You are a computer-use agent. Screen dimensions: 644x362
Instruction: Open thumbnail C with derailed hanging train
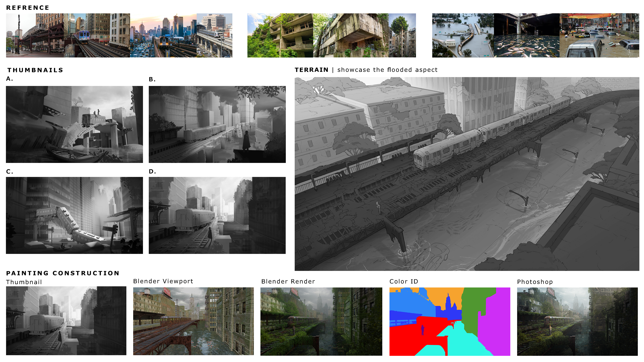(74, 215)
